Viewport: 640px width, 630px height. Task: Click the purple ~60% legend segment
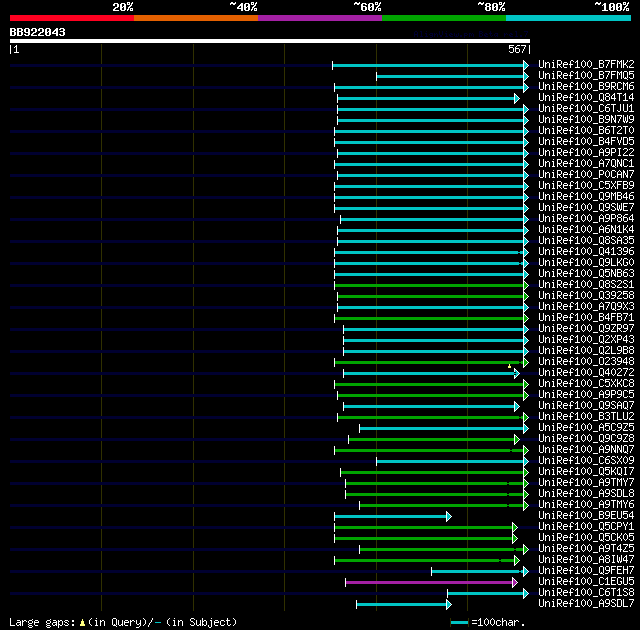coord(320,18)
